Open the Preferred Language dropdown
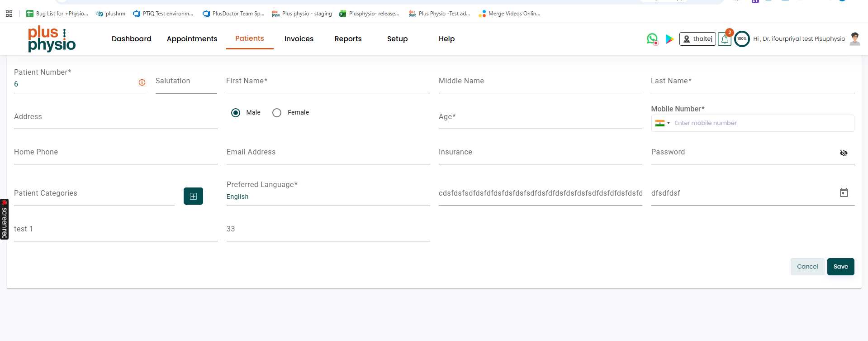The height and width of the screenshot is (341, 868). click(x=327, y=197)
